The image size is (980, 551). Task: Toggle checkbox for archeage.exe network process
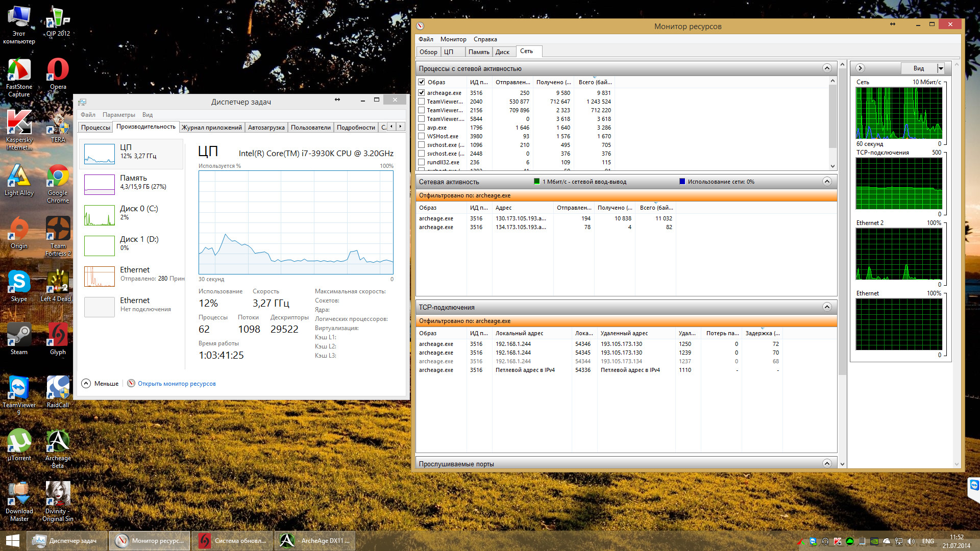[x=421, y=92]
